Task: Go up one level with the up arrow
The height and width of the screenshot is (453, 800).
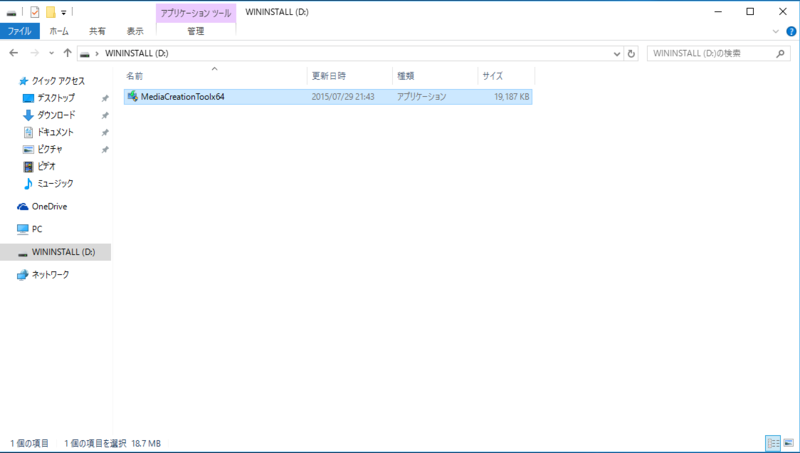Action: coord(67,53)
